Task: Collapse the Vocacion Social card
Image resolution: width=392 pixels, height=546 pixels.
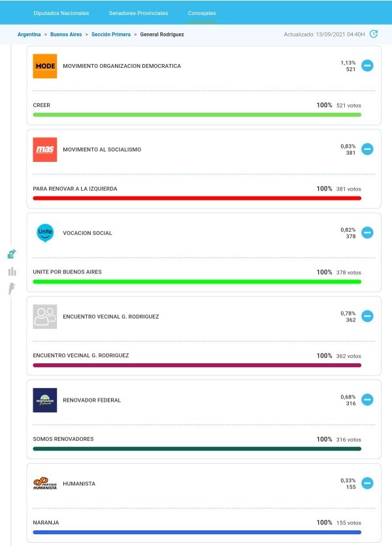Action: (x=367, y=233)
